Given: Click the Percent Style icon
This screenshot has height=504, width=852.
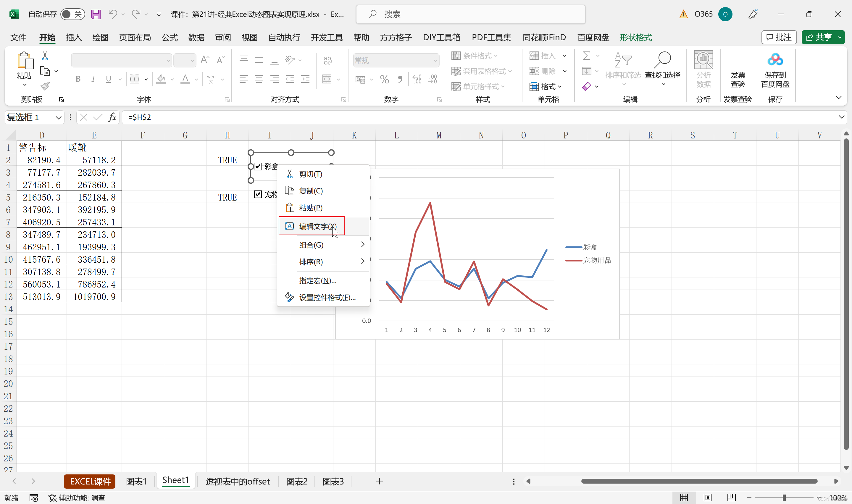Looking at the screenshot, I should [x=384, y=79].
